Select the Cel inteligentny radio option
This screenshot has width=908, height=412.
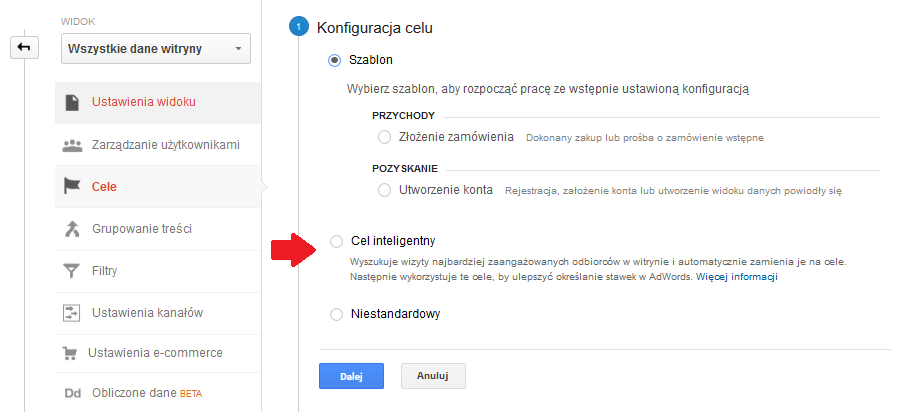coord(335,241)
